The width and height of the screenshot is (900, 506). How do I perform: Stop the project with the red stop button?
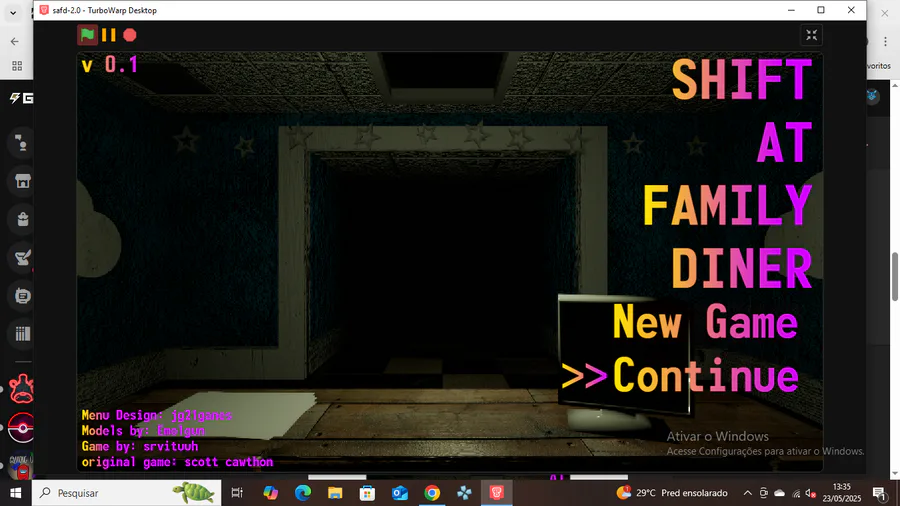(130, 35)
